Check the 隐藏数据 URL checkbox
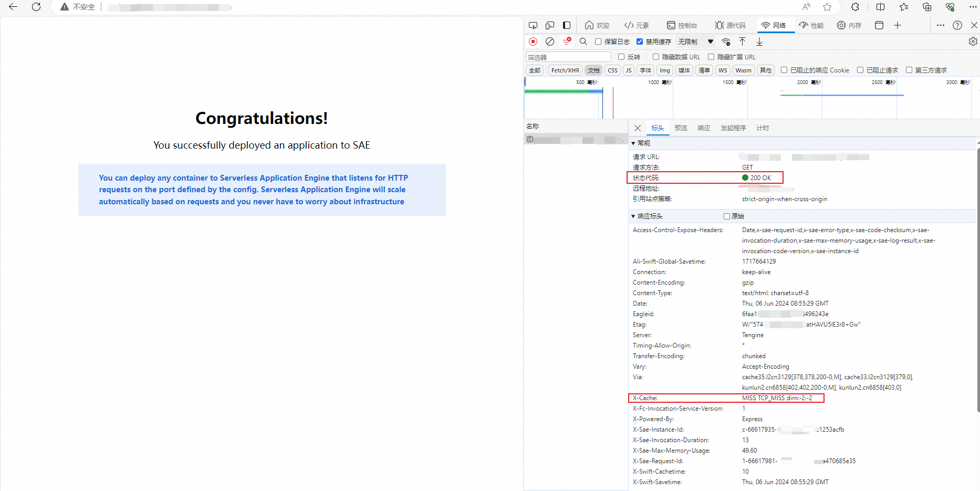The width and height of the screenshot is (980, 491). click(x=656, y=57)
